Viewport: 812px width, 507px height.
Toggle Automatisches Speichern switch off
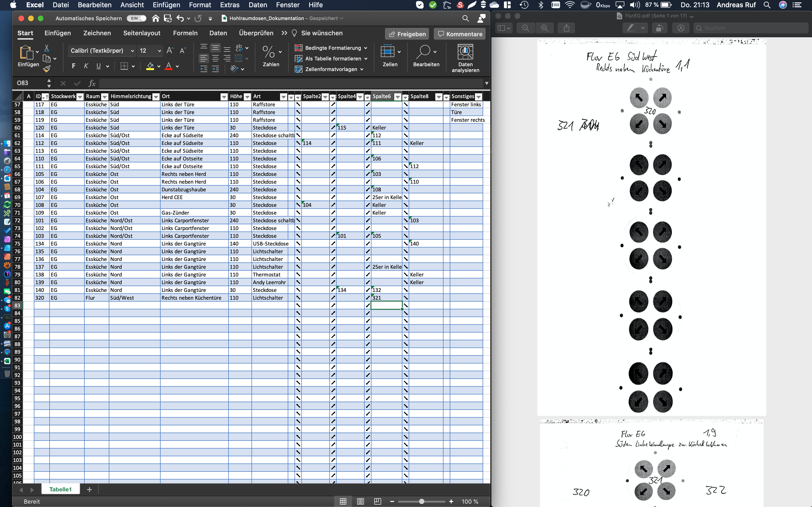pos(137,18)
